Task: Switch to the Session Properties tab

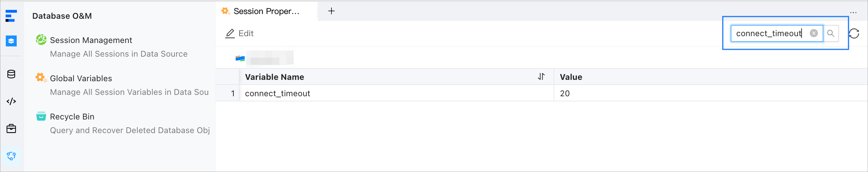Action: (266, 11)
